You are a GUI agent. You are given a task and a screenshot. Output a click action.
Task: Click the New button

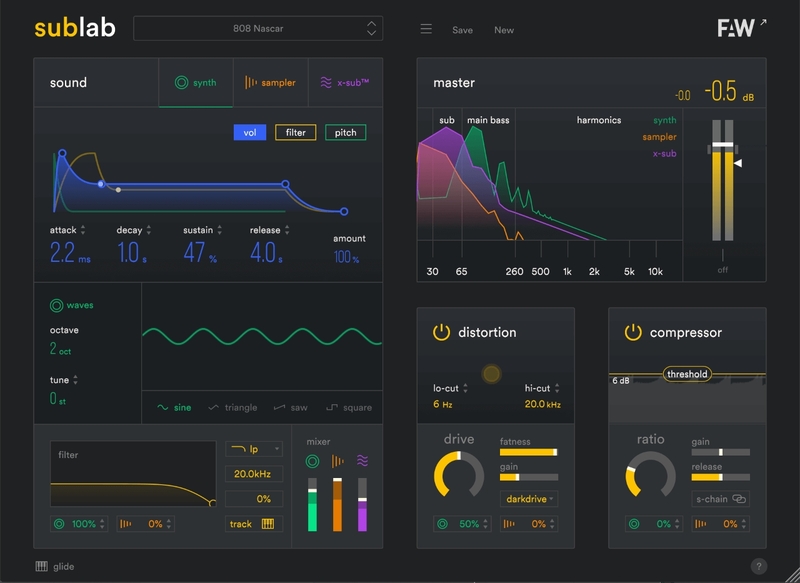pos(504,30)
